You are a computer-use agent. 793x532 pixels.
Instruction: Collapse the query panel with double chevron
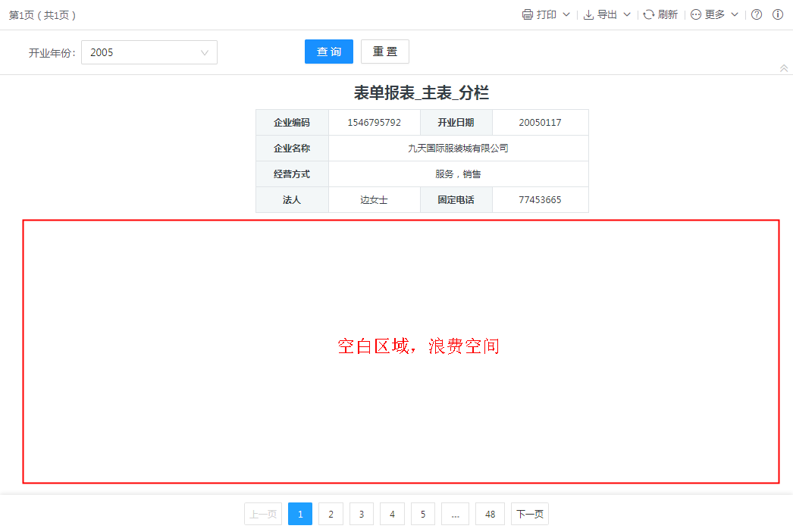point(784,68)
